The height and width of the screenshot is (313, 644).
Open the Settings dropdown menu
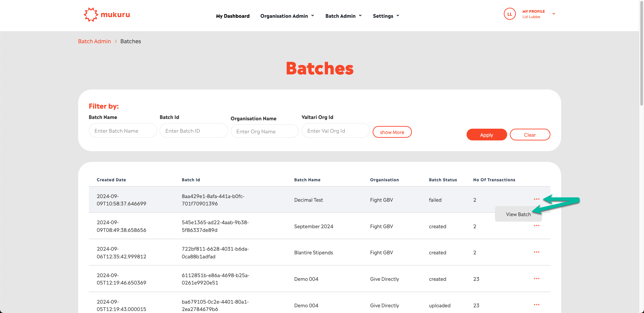pyautogui.click(x=386, y=16)
